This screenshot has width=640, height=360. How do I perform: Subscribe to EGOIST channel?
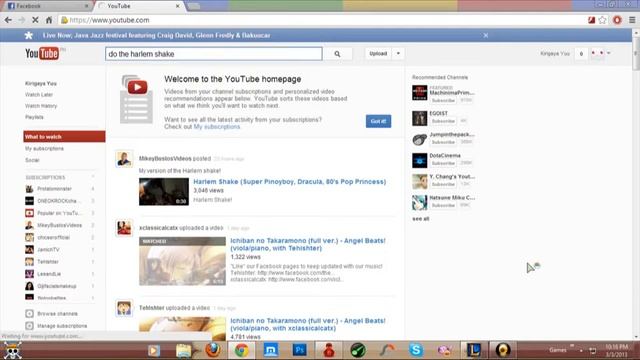[443, 121]
